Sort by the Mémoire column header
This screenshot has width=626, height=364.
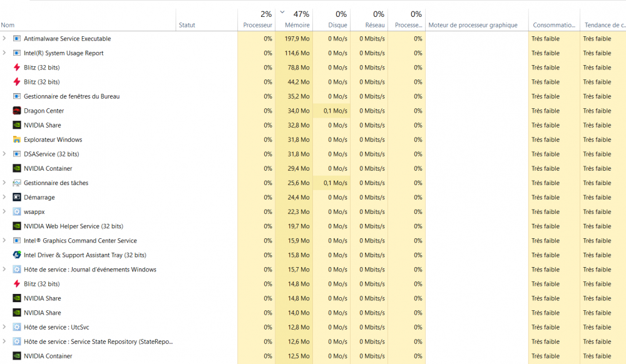coord(297,25)
